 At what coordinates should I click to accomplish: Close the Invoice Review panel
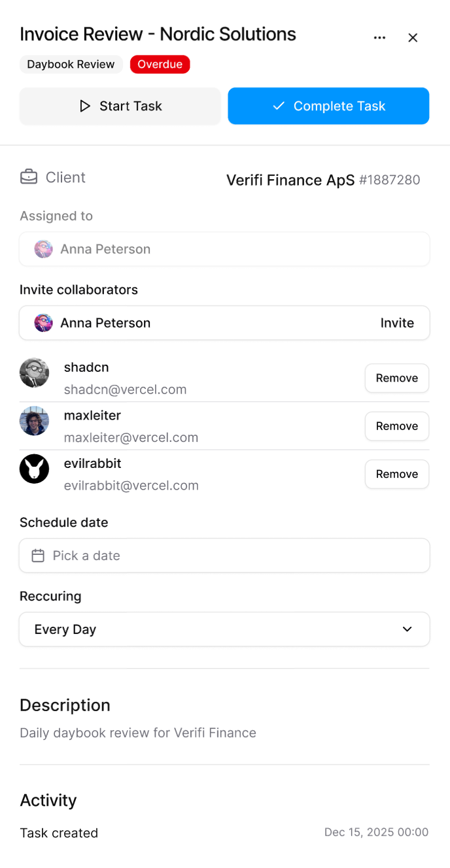coord(413,38)
